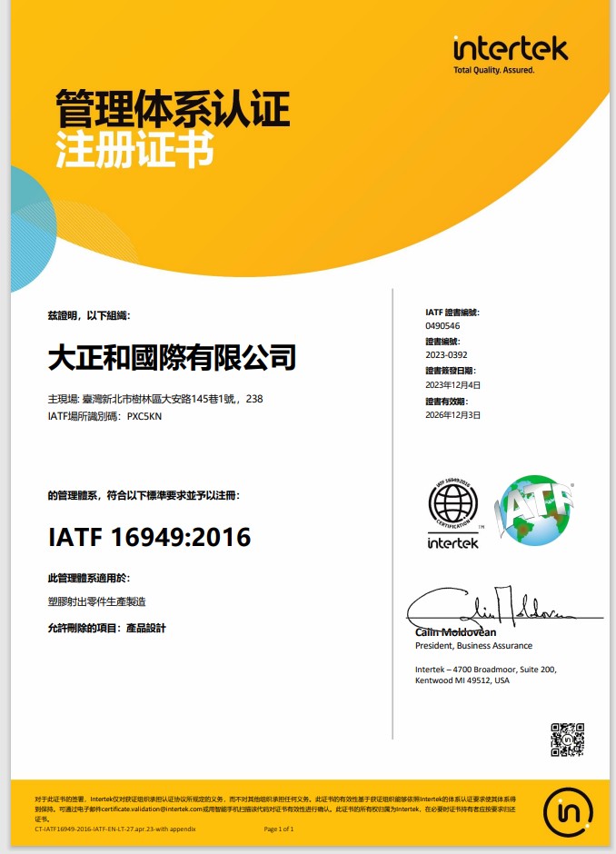Click the subtitle 注册证书
The image size is (616, 854).
[134, 149]
